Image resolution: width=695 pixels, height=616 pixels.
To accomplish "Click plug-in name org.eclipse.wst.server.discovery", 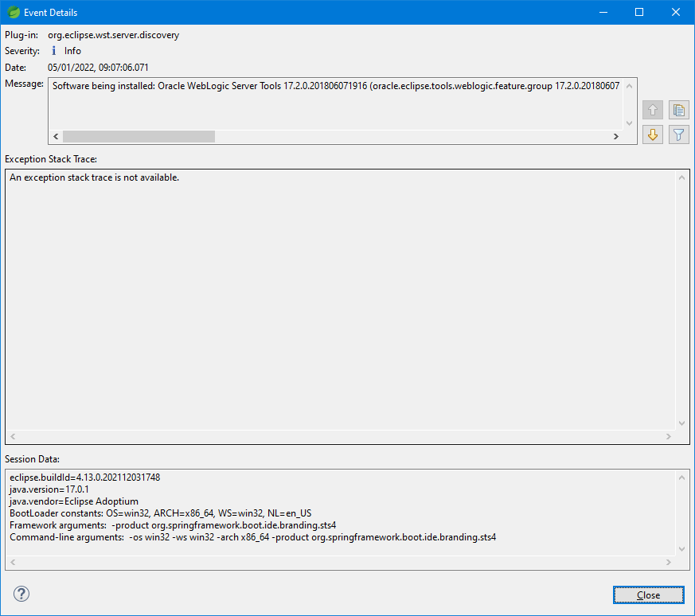I will click(x=114, y=35).
